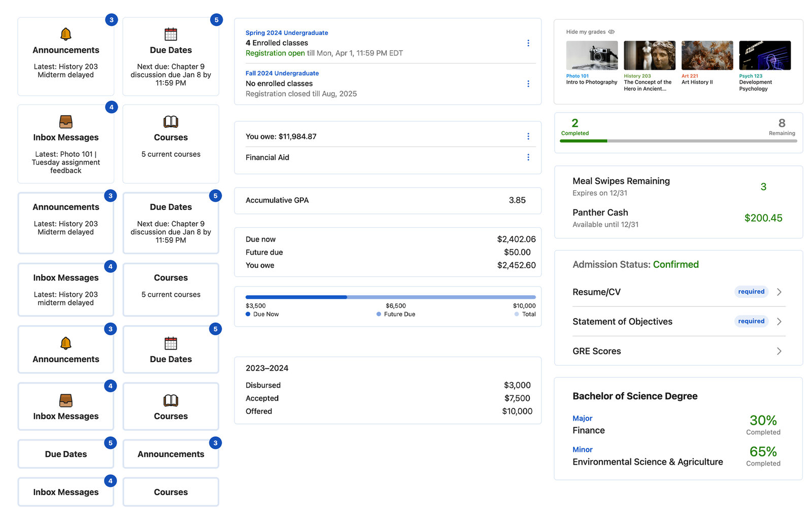
Task: Click Accepted amount $7,500
Action: click(x=517, y=399)
